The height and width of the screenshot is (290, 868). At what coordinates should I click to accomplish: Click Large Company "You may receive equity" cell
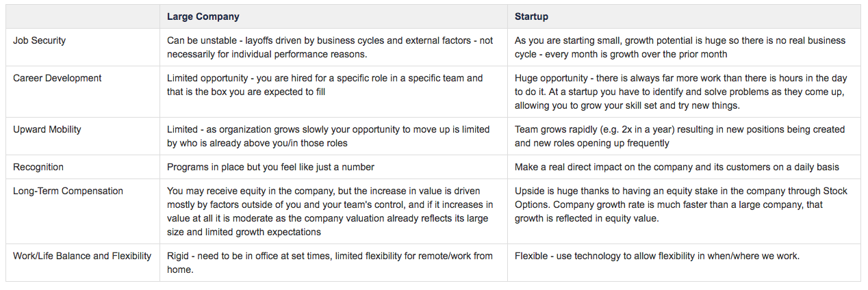(x=329, y=211)
